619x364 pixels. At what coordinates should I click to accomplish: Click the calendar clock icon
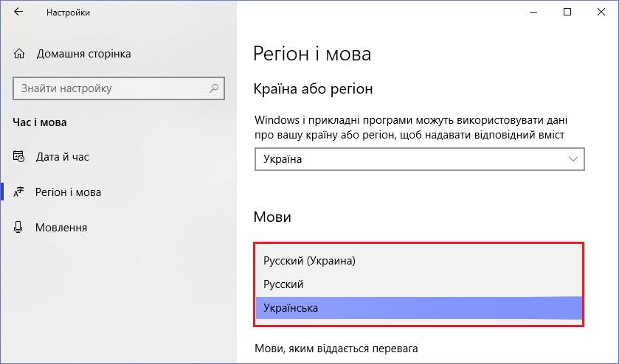(x=18, y=156)
